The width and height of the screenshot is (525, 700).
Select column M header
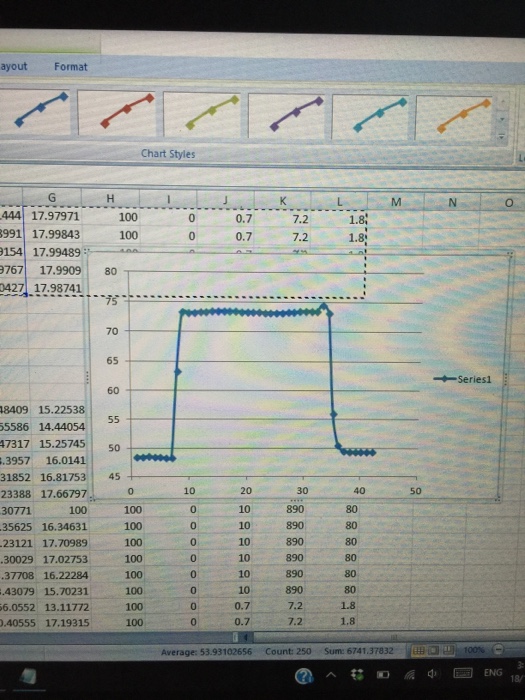pos(396,202)
